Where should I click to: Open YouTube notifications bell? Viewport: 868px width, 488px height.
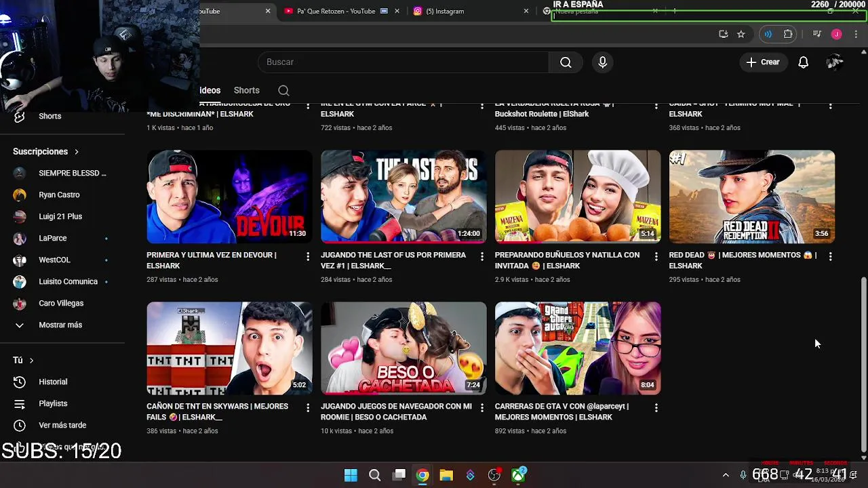[x=803, y=62]
